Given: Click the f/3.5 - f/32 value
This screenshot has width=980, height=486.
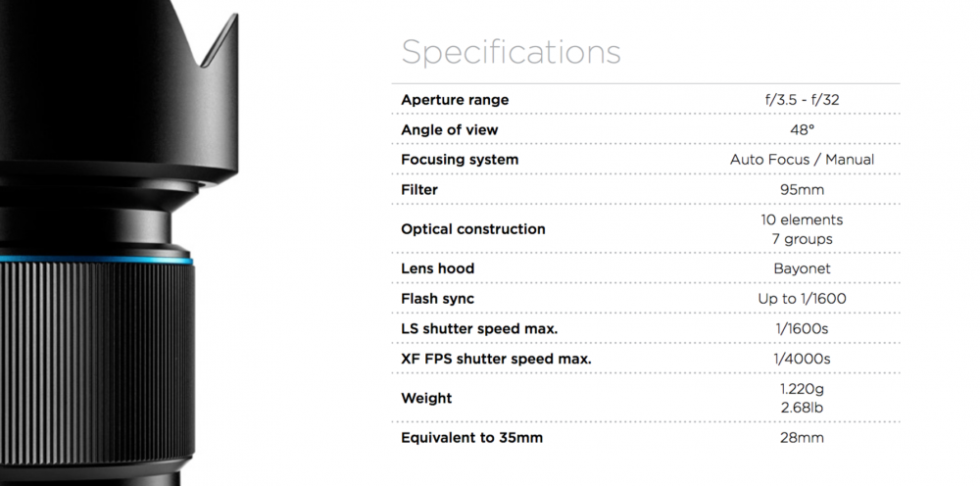Looking at the screenshot, I should click(x=802, y=100).
